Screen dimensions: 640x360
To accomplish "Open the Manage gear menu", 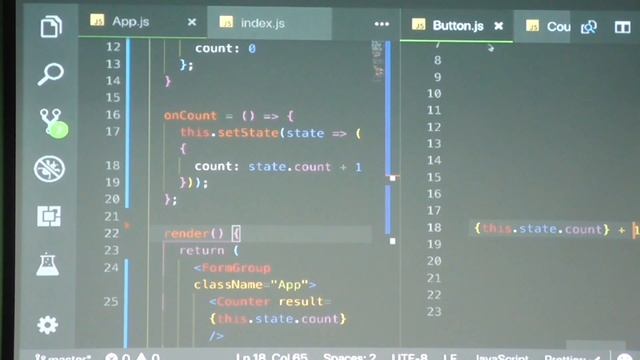I will tap(47, 325).
